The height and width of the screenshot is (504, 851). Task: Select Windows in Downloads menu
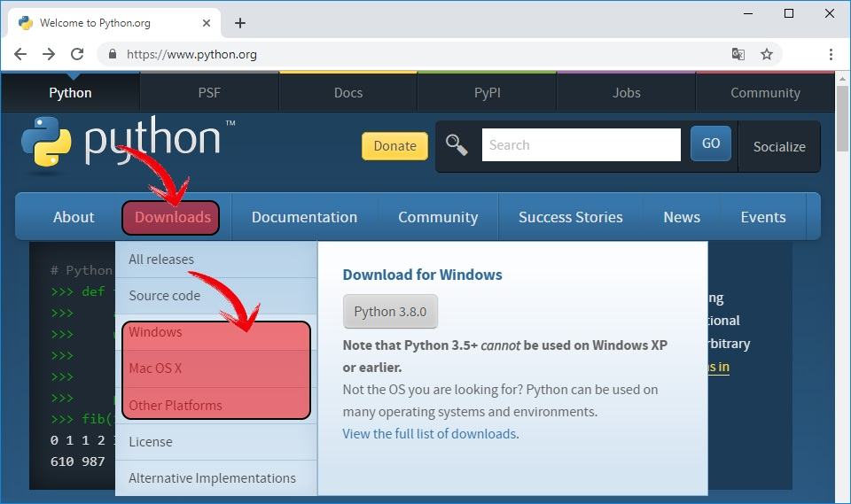[x=216, y=332]
